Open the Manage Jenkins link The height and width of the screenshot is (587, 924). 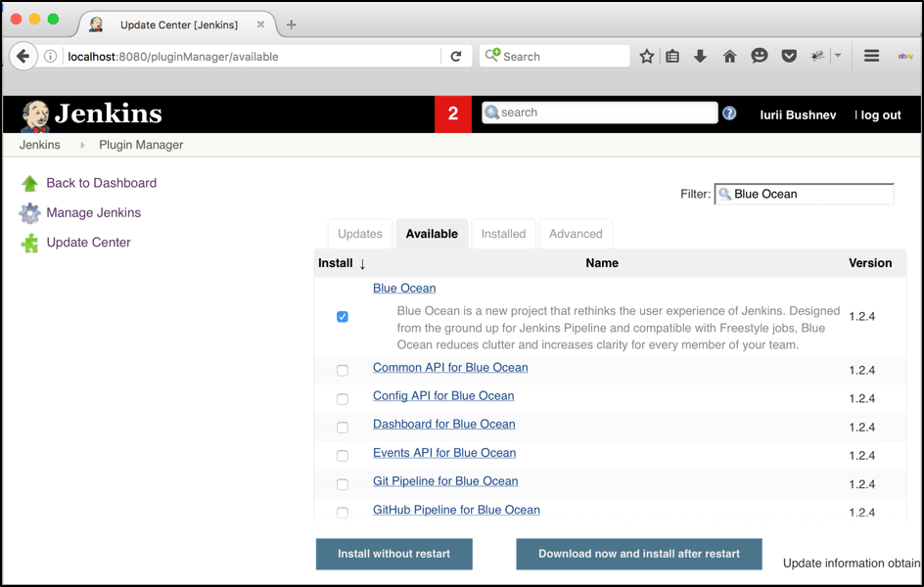(94, 212)
